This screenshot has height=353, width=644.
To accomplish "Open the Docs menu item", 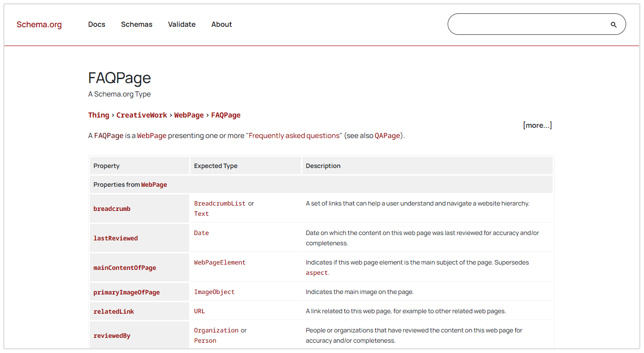I will pyautogui.click(x=97, y=24).
